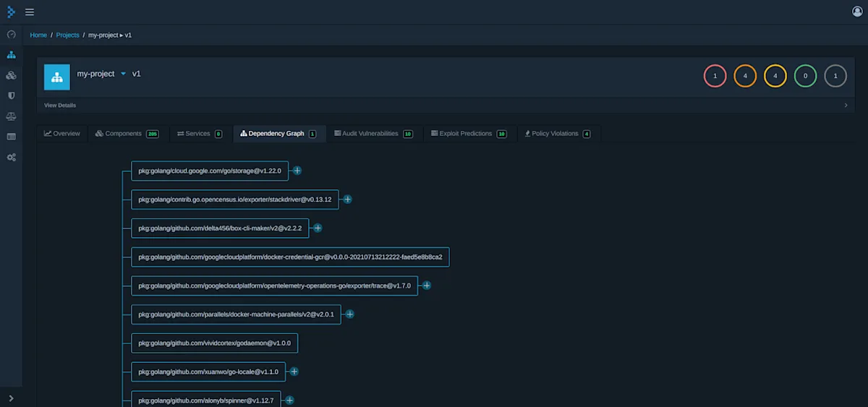Select docker-credential-gcr dependency node
Viewport: 868px width, 407px height.
coord(291,257)
